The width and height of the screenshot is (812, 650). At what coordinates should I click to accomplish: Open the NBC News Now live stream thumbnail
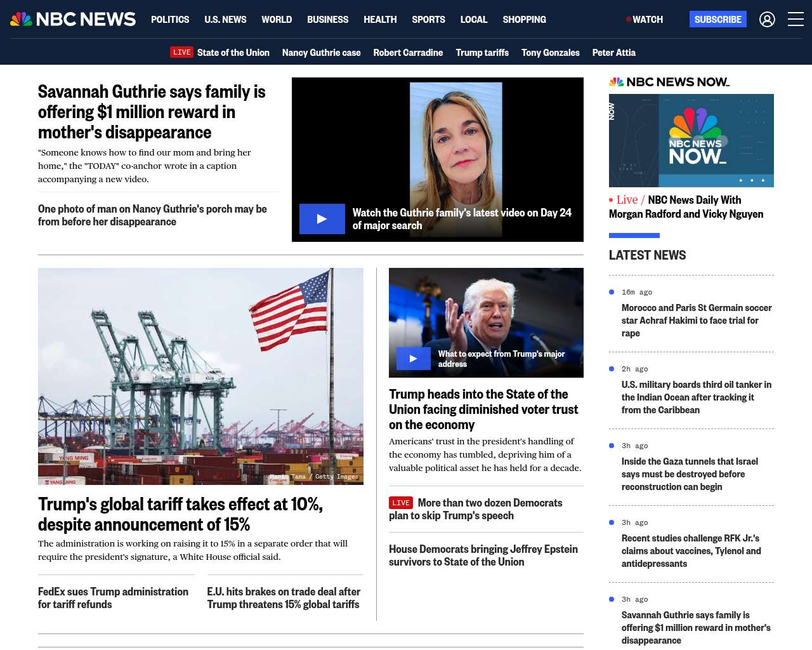pyautogui.click(x=691, y=140)
